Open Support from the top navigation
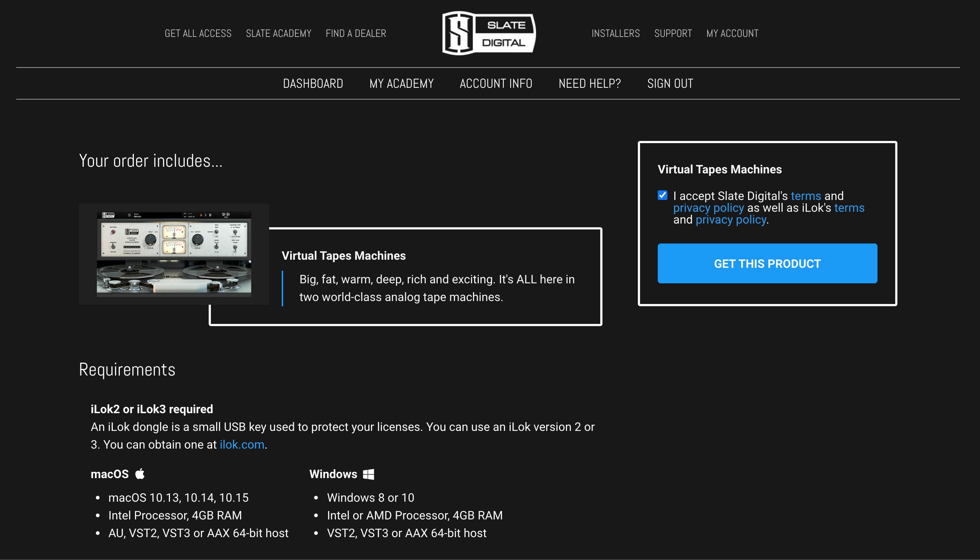980x560 pixels. coord(673,34)
